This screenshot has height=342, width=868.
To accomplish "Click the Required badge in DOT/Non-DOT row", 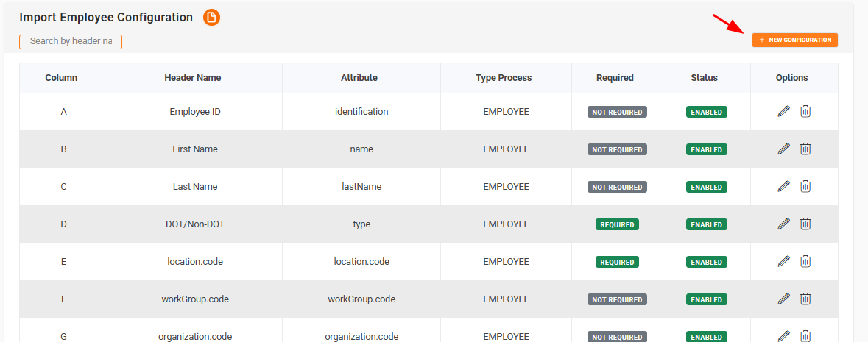I will [617, 224].
